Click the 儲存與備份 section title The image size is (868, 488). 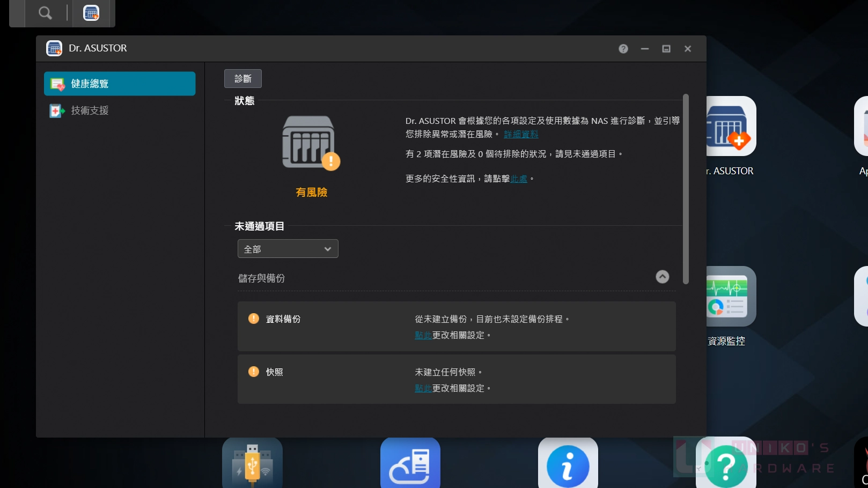pyautogui.click(x=262, y=278)
